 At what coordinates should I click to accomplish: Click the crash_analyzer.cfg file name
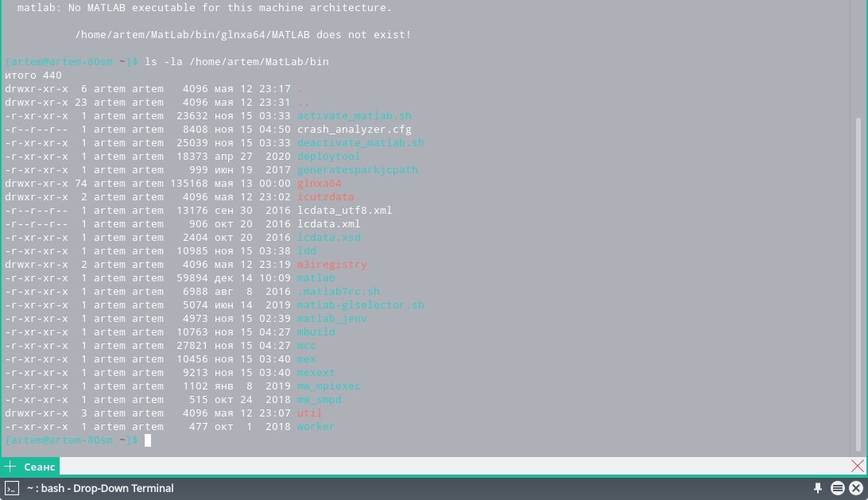pos(355,129)
